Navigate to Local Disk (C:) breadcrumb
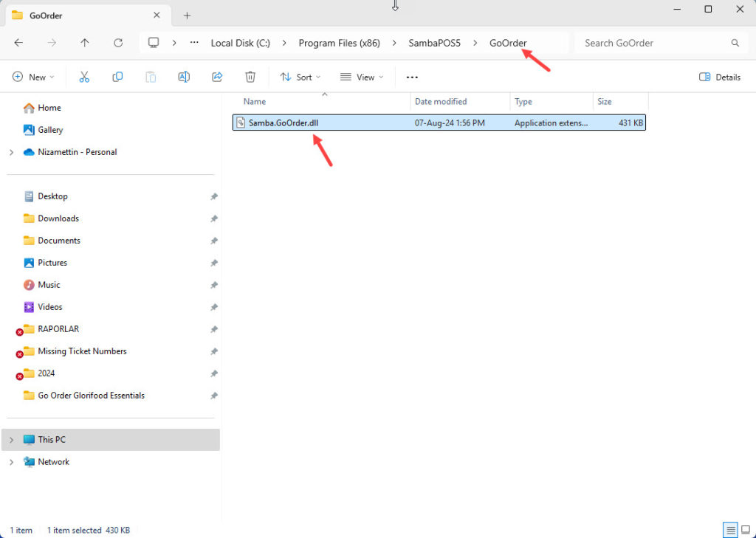Viewport: 756px width, 538px height. 241,43
